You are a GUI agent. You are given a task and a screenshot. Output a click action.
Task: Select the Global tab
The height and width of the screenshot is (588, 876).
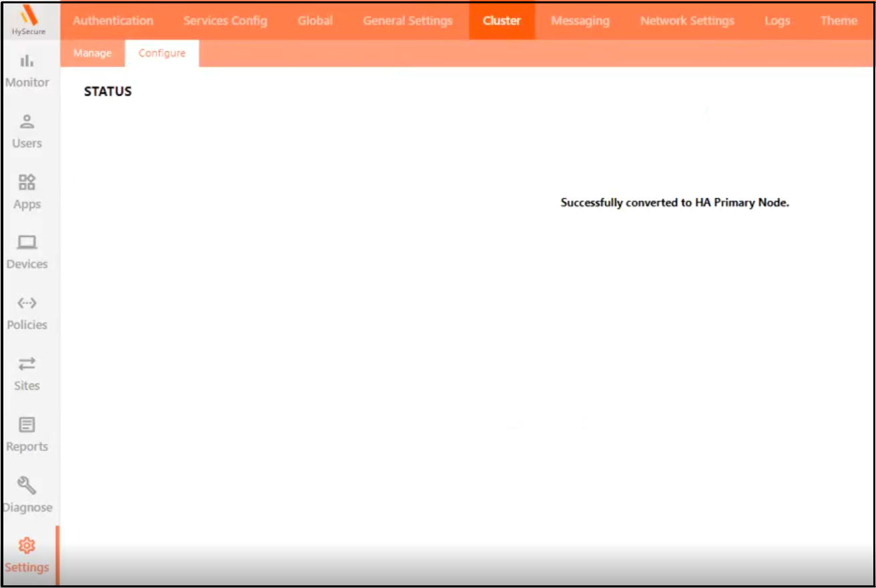pos(315,21)
